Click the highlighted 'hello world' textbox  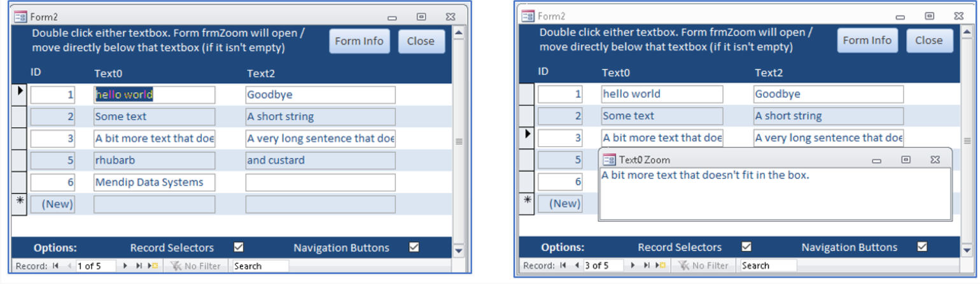(154, 95)
